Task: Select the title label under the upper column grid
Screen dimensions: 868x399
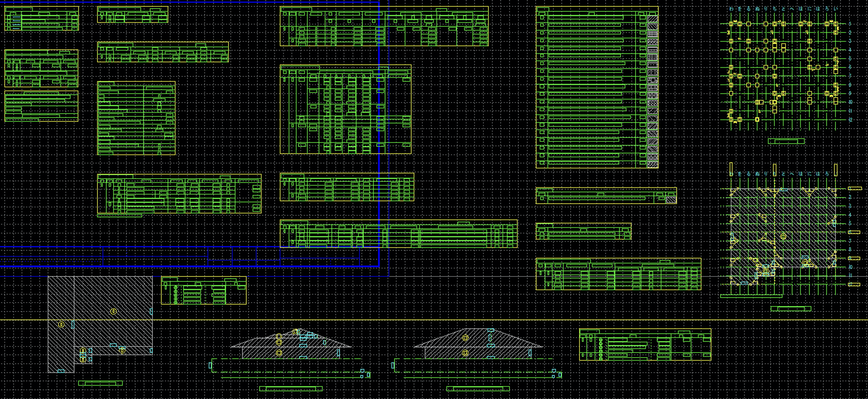Action: (786, 141)
